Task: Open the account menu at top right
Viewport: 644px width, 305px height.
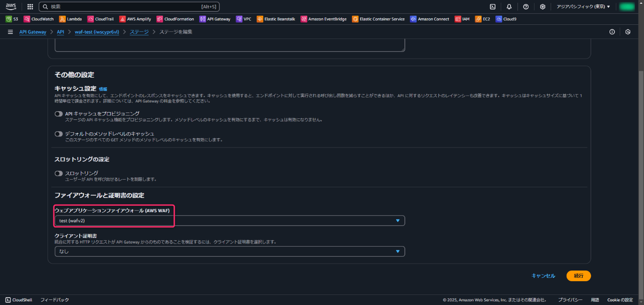Action: [627, 6]
